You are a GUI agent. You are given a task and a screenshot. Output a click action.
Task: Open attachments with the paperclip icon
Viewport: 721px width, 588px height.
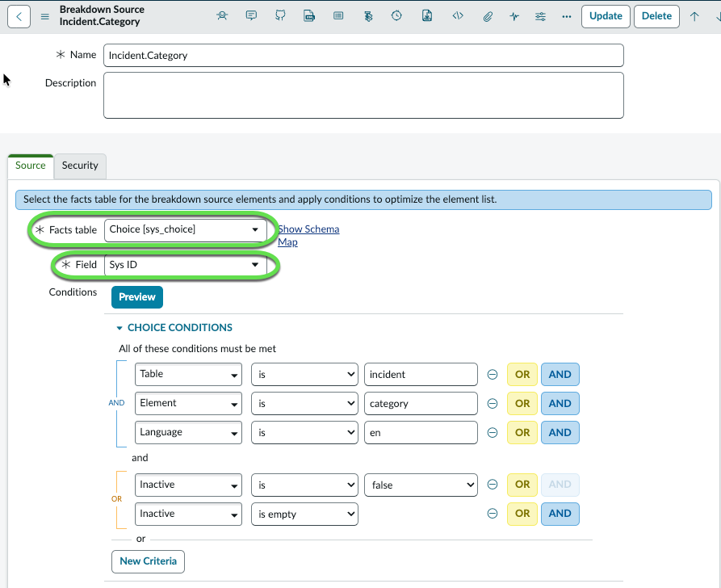coord(488,17)
